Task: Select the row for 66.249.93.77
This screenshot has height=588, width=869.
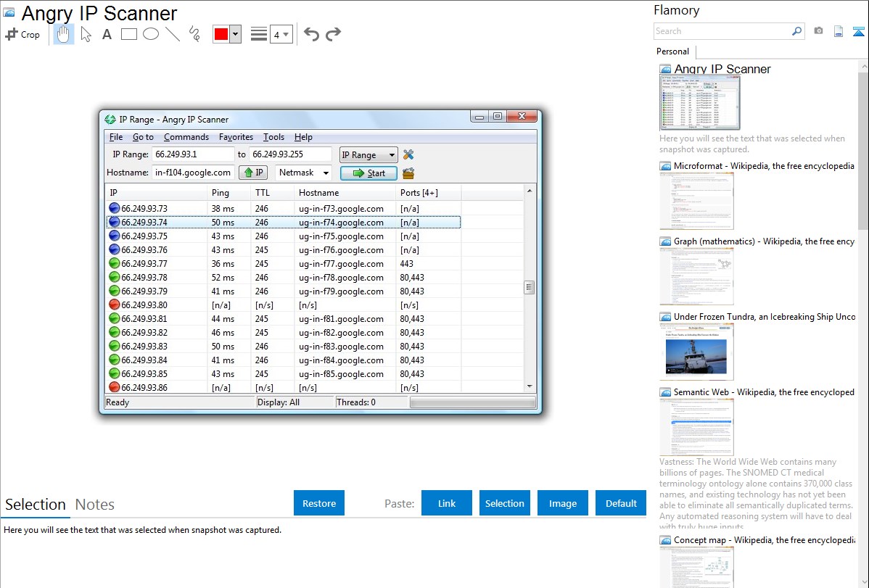Action: coord(283,264)
